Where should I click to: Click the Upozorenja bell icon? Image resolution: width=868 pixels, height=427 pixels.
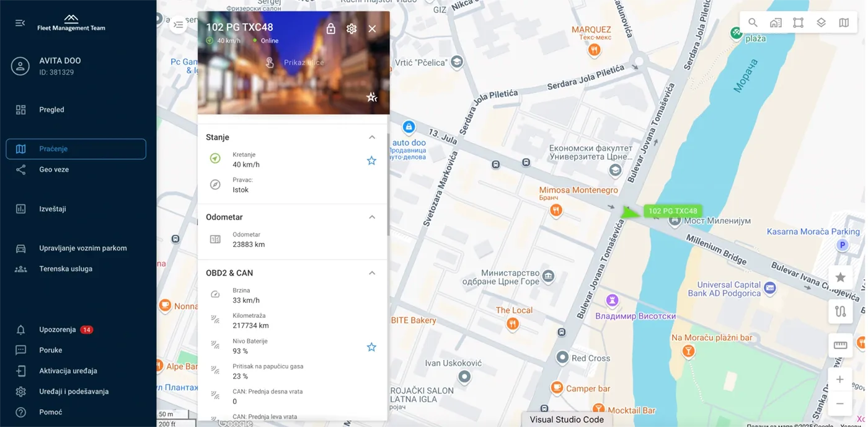pos(20,330)
